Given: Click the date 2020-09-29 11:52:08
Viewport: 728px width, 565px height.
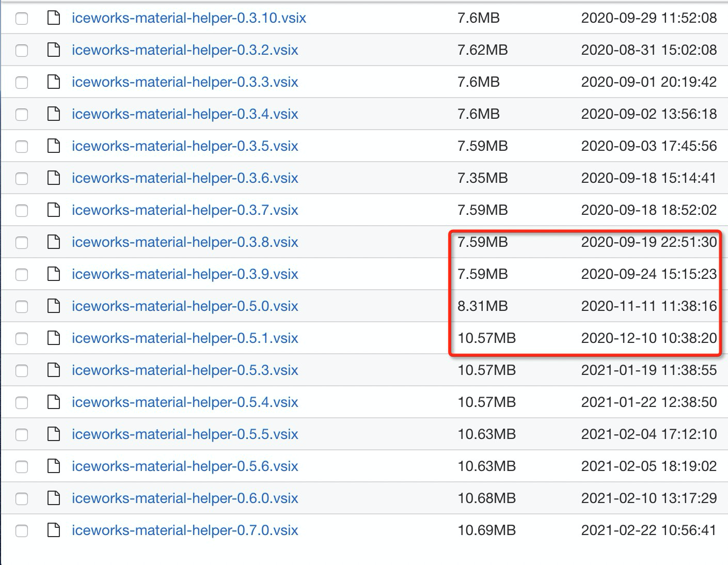Looking at the screenshot, I should 649,18.
